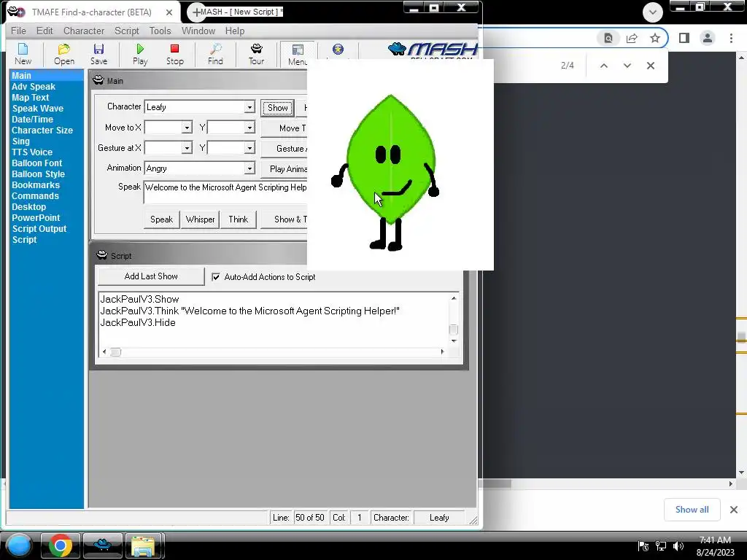
Task: Switch to TMAFE Find-a-character Chrome tab
Action: tap(91, 12)
